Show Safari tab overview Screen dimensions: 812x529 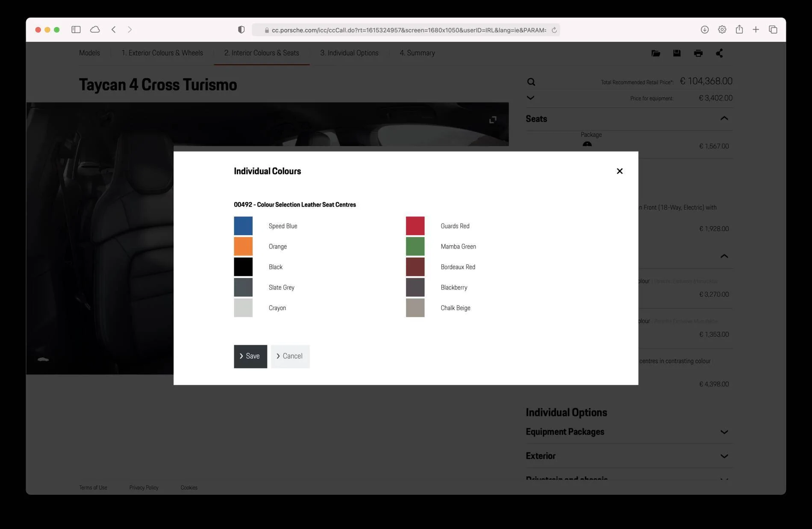pos(773,30)
